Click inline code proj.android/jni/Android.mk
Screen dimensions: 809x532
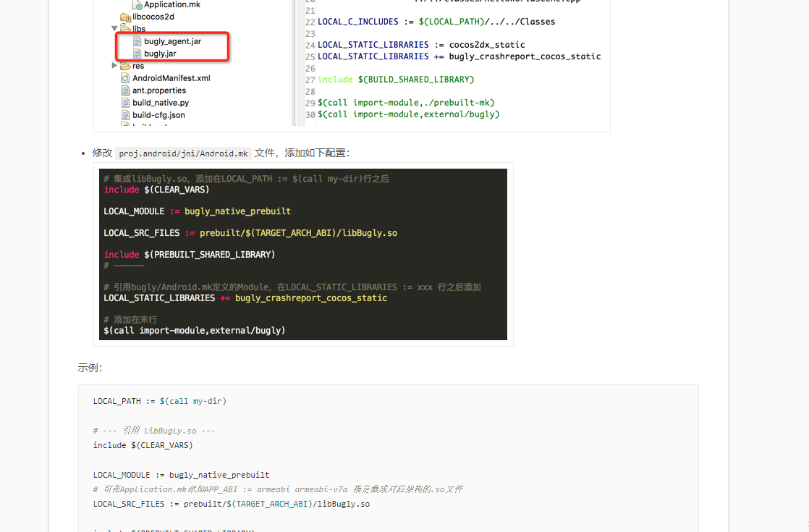(183, 153)
